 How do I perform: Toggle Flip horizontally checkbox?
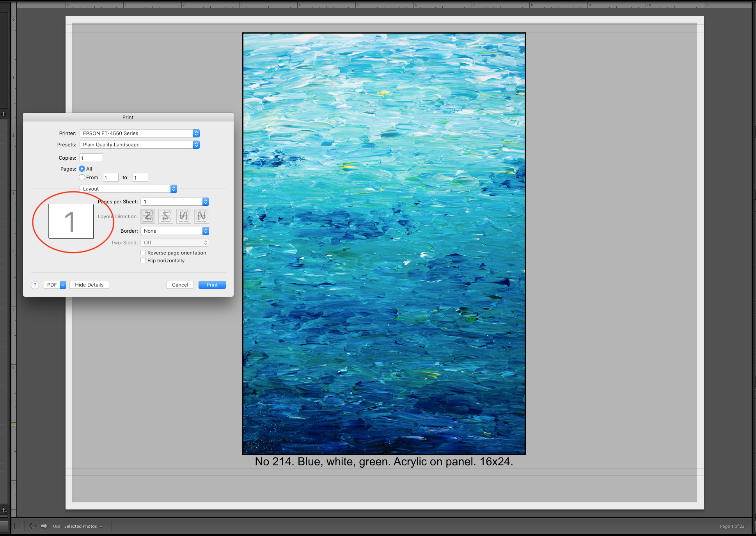point(144,260)
